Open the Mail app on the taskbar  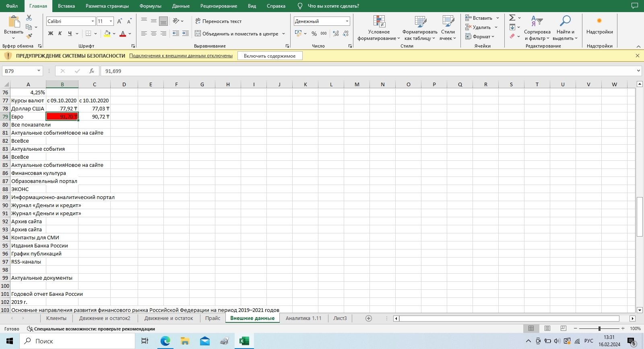[x=205, y=341]
